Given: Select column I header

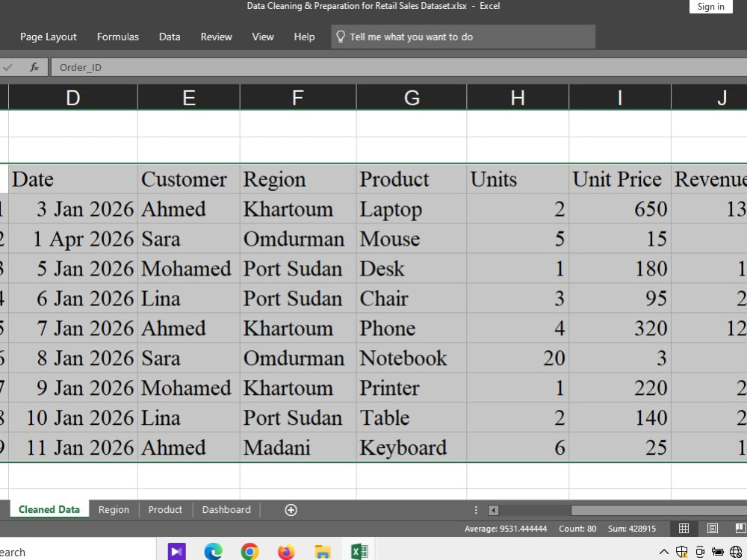Looking at the screenshot, I should click(620, 98).
